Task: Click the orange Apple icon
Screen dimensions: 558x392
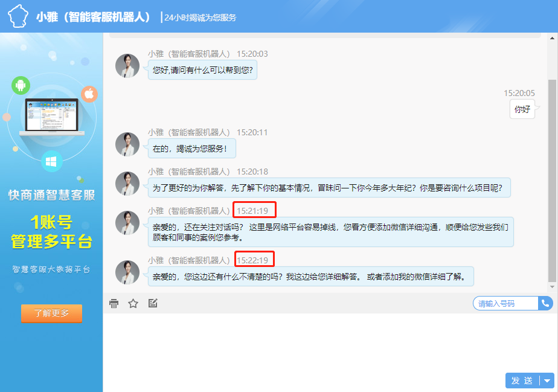Action: 89,94
